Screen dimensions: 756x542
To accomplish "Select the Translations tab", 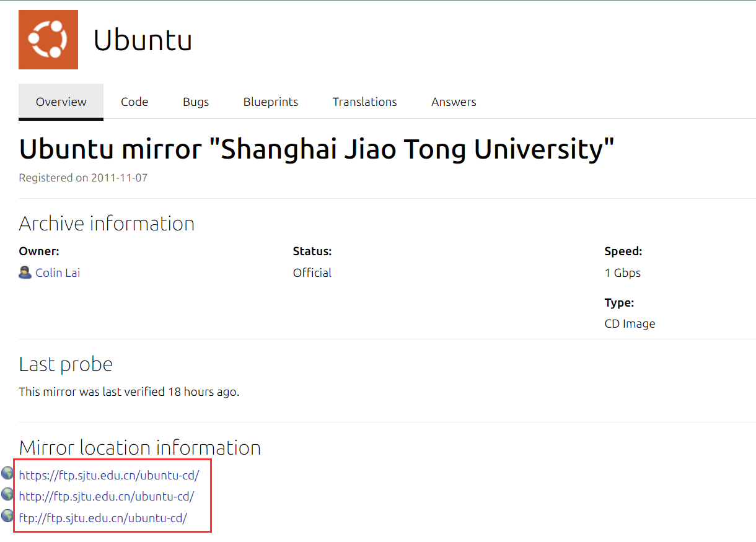I will click(365, 102).
